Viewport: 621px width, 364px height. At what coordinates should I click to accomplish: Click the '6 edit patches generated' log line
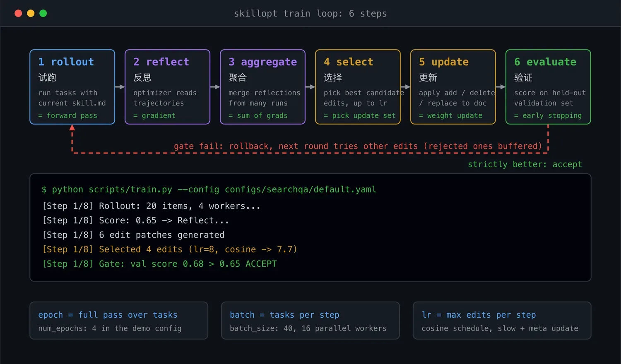(133, 235)
